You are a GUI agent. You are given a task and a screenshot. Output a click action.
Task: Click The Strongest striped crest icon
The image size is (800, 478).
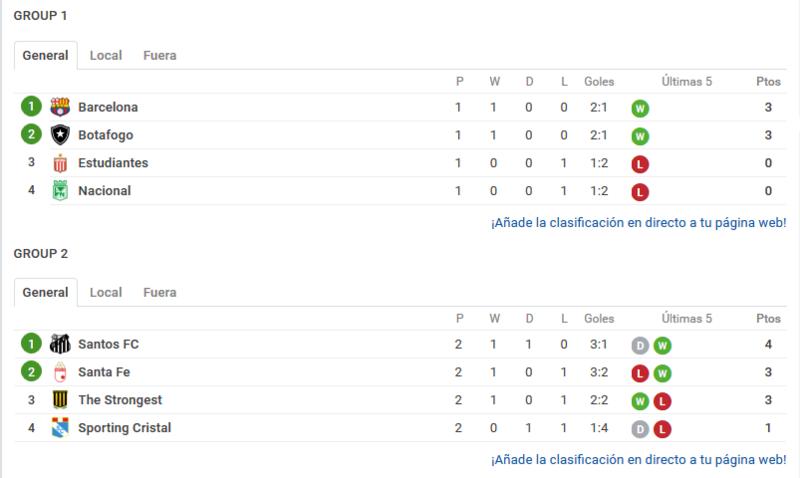click(60, 400)
